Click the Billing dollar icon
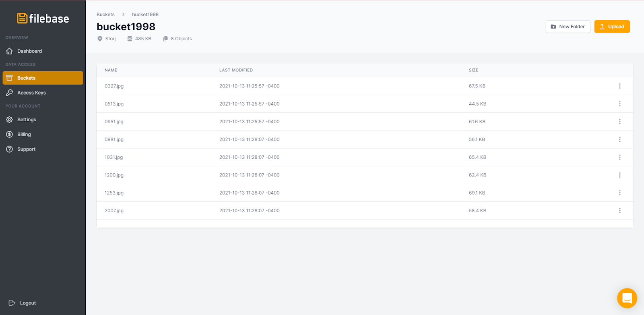Screen dimensions: 644x315 coord(10,135)
